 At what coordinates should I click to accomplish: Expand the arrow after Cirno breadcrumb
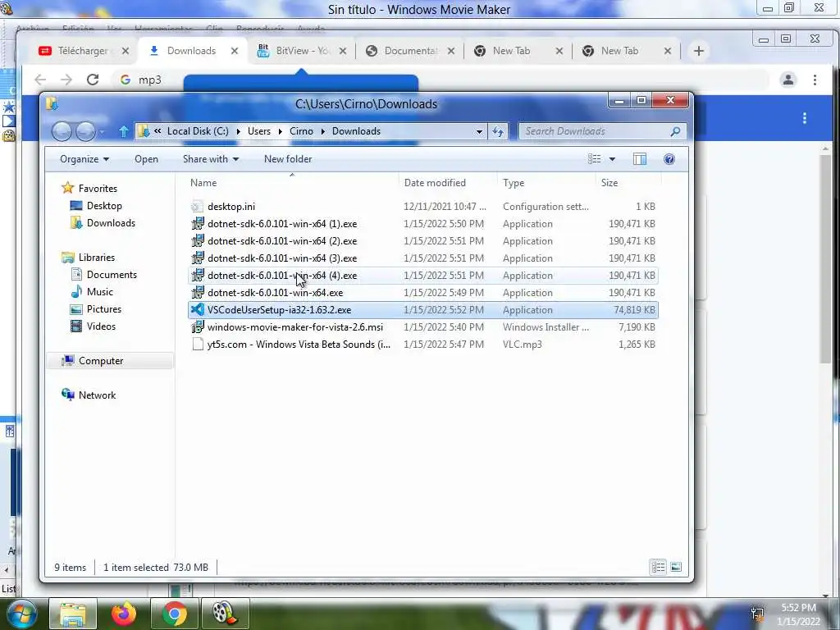point(322,131)
